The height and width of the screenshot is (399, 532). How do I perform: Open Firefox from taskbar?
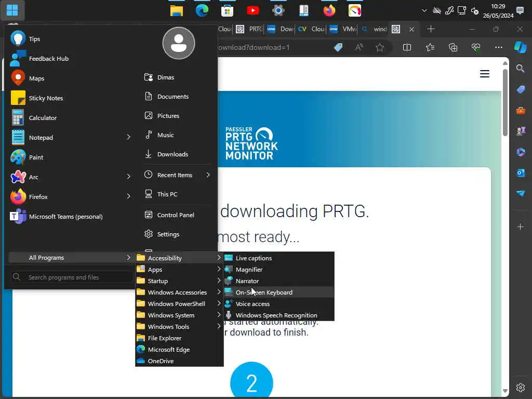coord(329,10)
